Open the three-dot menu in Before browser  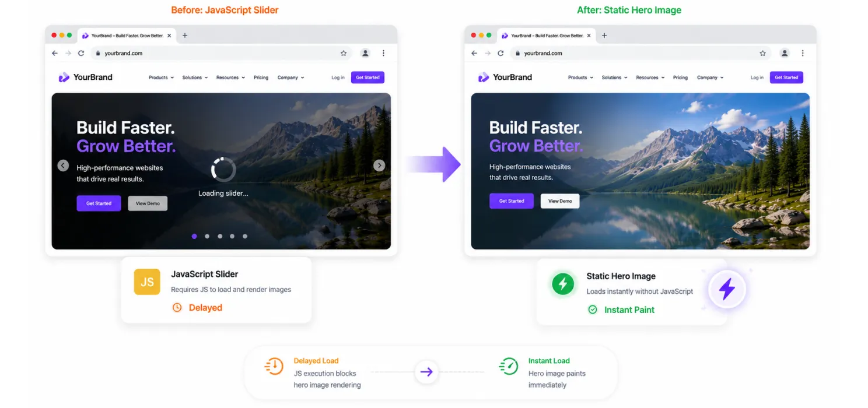(x=383, y=53)
